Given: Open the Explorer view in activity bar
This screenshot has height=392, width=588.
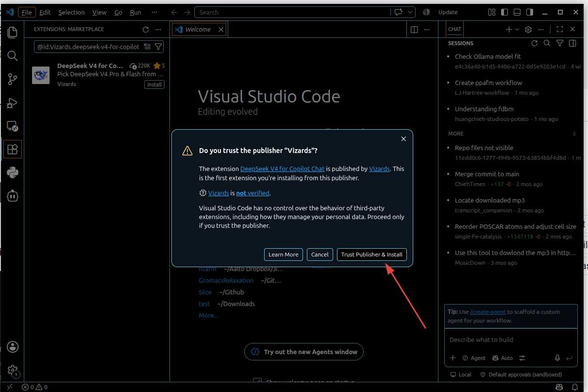Looking at the screenshot, I should 13,33.
